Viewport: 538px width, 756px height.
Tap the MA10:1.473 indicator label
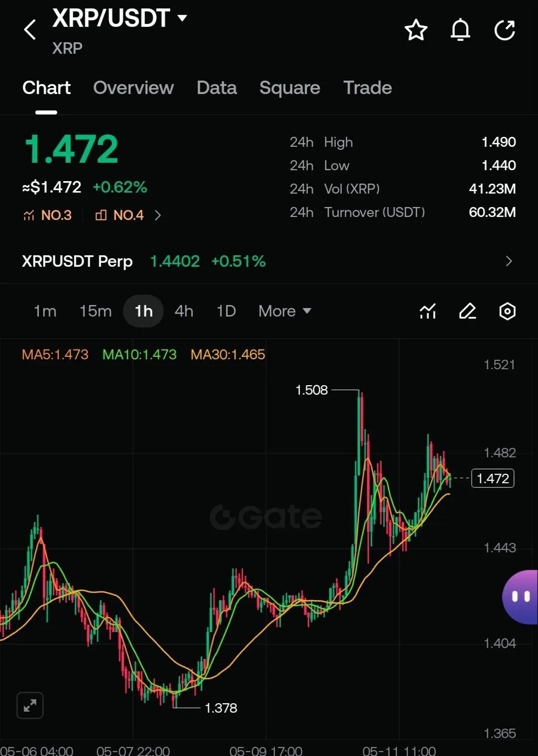pos(139,354)
